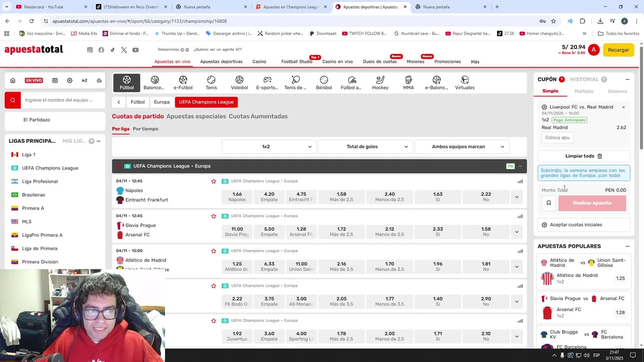The height and width of the screenshot is (362, 644).
Task: Favorite the Nápoles vs Eintracht Frankfurt match
Action: [214, 181]
